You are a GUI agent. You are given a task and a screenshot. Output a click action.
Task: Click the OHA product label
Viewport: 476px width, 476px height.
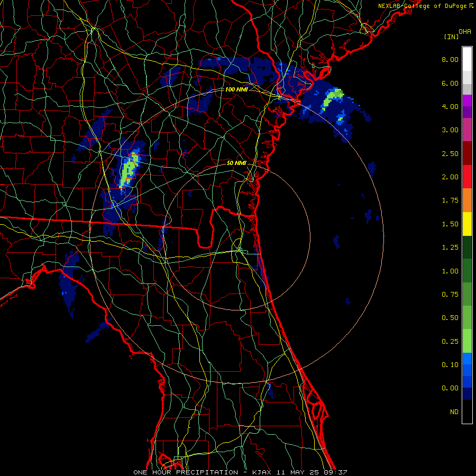tap(464, 32)
